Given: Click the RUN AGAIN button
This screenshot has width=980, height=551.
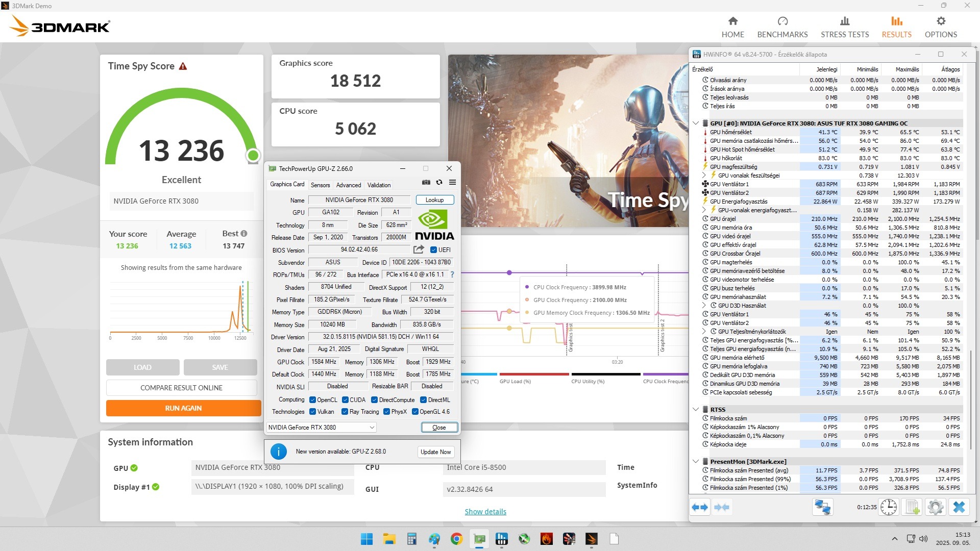Looking at the screenshot, I should point(183,408).
